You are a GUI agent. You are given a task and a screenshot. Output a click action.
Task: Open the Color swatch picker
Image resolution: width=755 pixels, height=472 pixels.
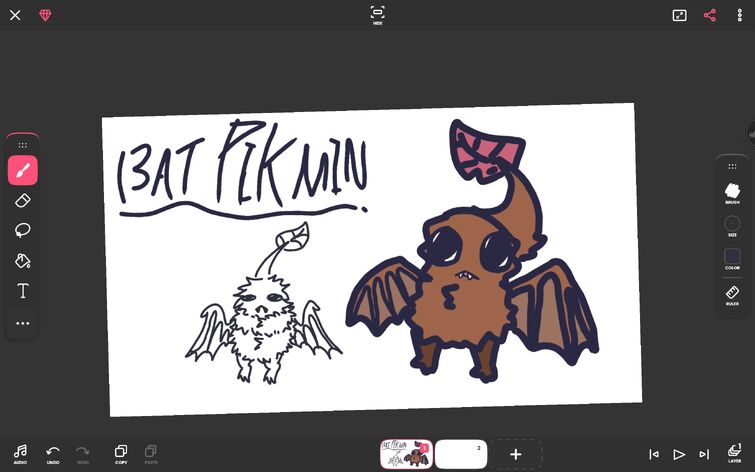[732, 259]
